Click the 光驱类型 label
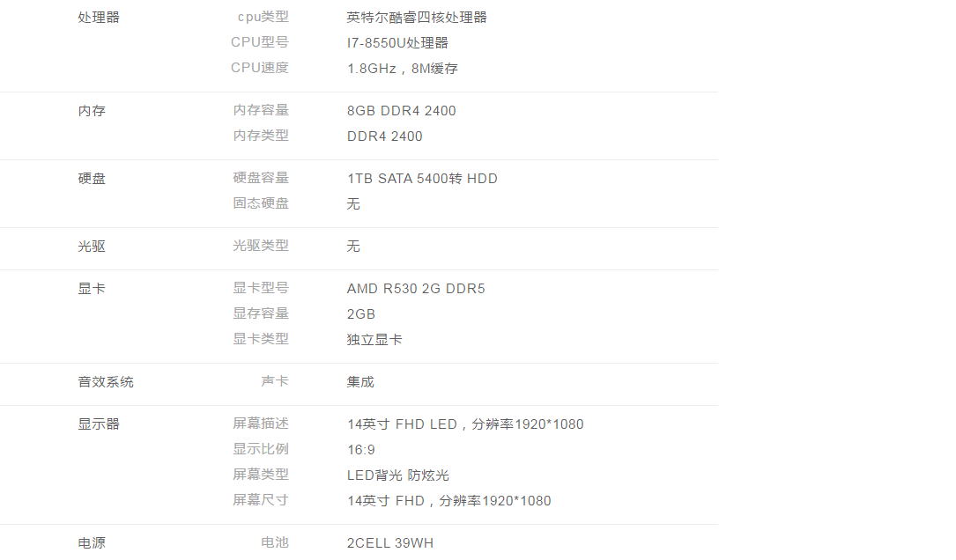956x560 pixels. [x=261, y=246]
